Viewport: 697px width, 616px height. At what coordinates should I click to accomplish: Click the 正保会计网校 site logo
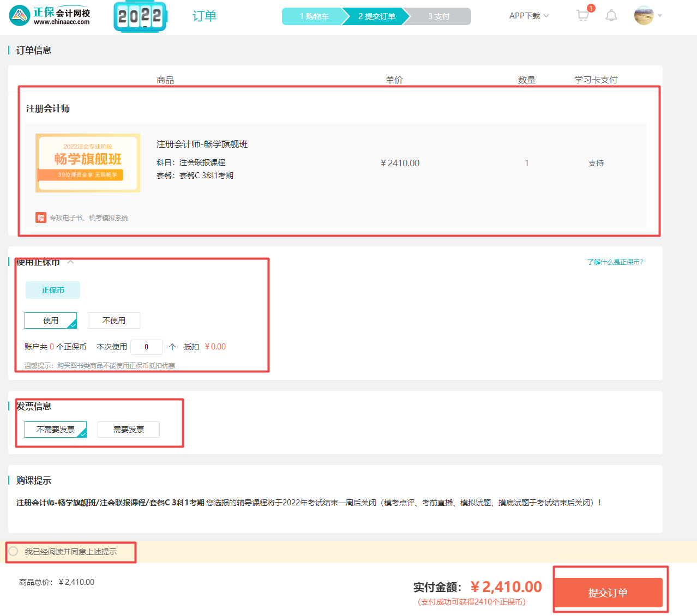50,16
